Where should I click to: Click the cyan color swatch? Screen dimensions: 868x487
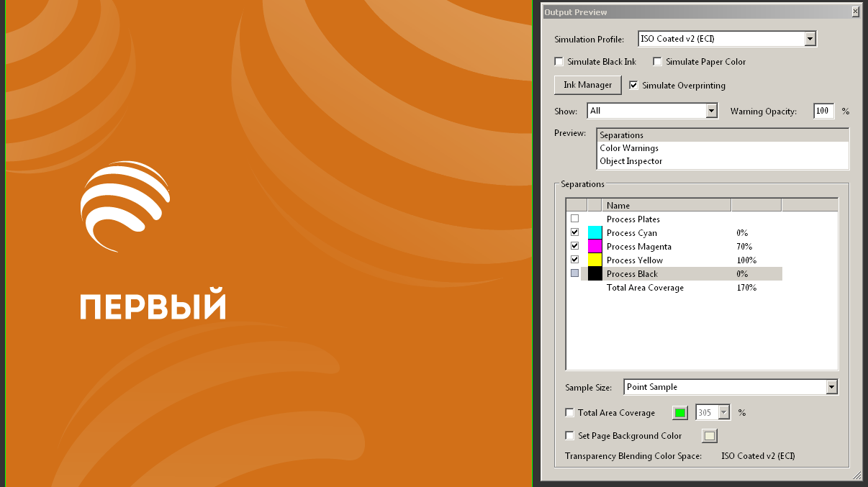595,232
